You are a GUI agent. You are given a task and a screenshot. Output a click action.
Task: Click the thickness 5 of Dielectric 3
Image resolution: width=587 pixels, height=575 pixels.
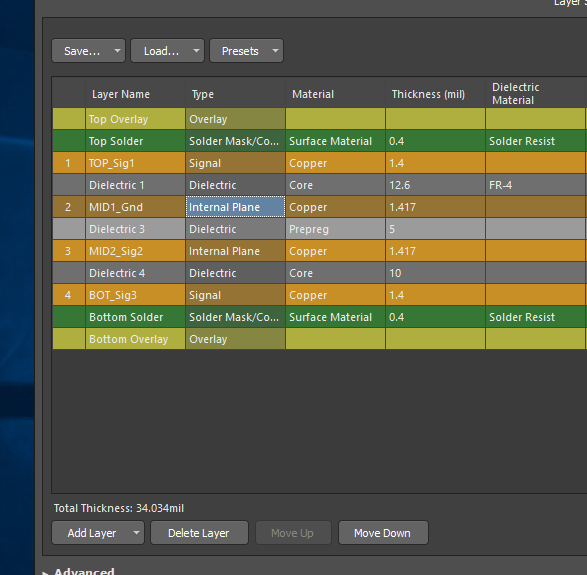(435, 229)
